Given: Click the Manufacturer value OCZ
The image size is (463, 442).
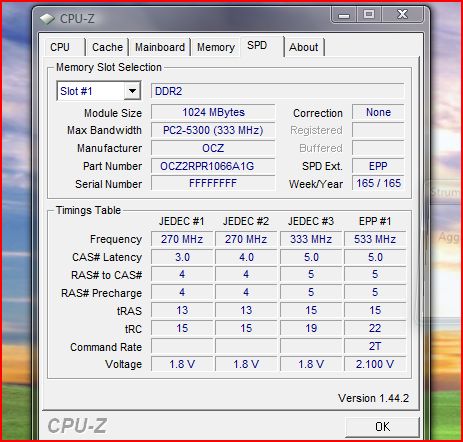Looking at the screenshot, I should [x=213, y=148].
